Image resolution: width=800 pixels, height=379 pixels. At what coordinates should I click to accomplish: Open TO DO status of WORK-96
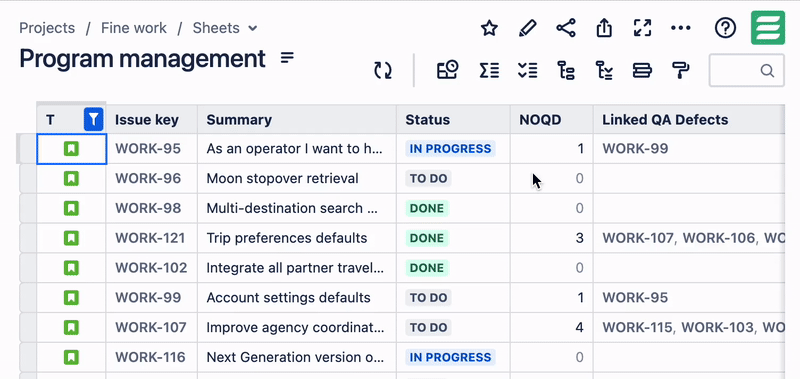click(x=428, y=179)
